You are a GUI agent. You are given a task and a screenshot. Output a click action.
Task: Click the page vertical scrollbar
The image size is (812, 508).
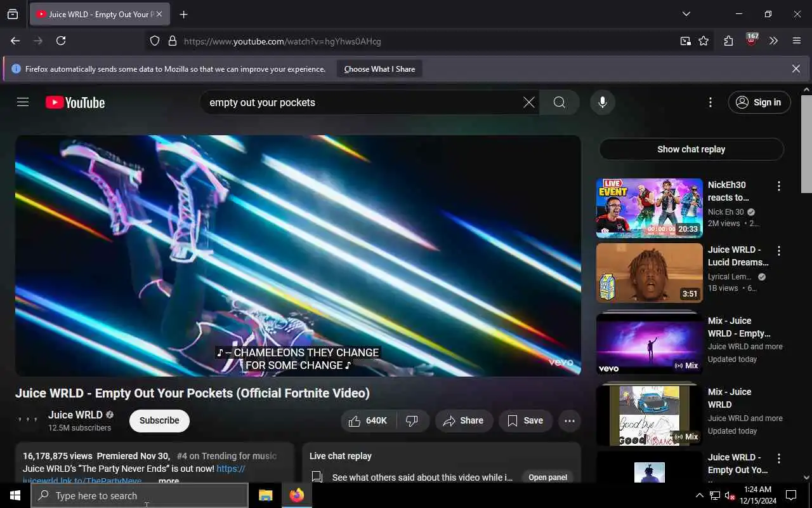click(x=806, y=144)
